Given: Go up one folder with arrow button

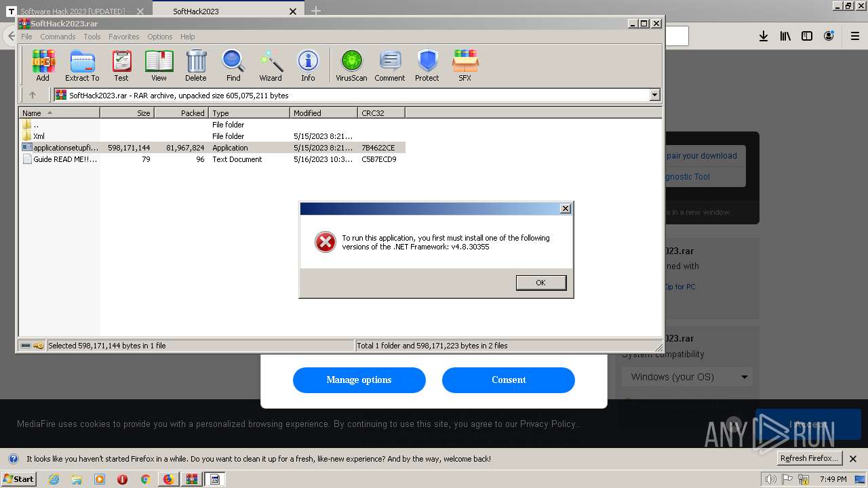Looking at the screenshot, I should pyautogui.click(x=32, y=96).
